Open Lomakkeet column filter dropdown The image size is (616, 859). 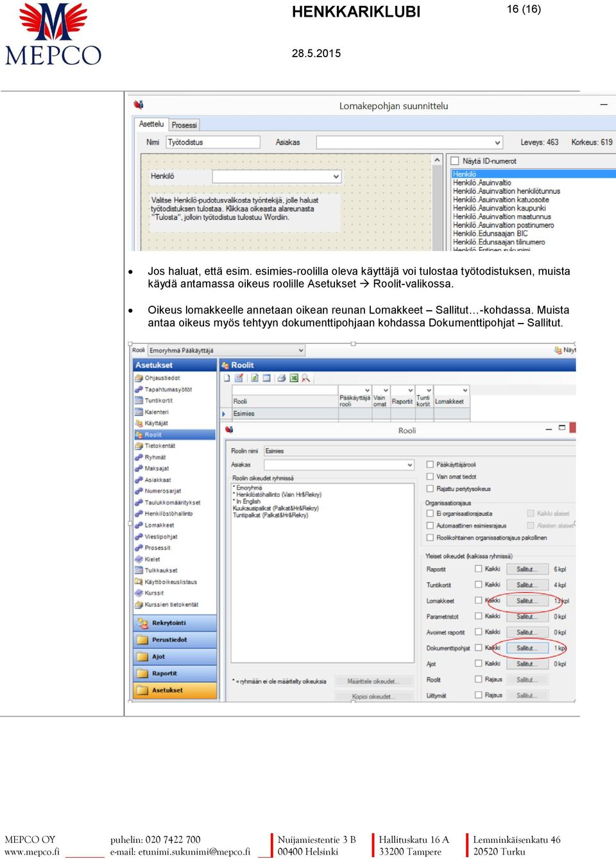click(x=465, y=390)
